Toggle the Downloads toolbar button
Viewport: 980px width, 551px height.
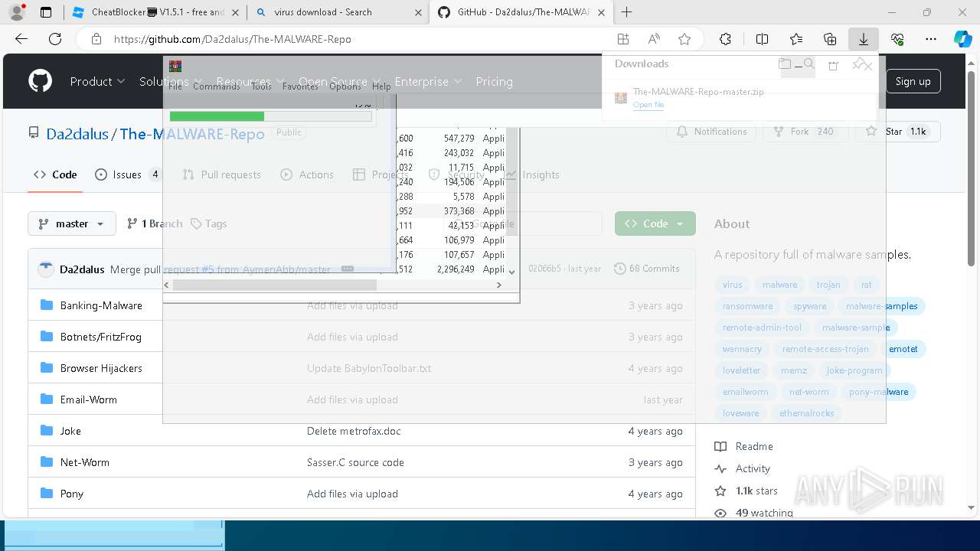point(864,39)
